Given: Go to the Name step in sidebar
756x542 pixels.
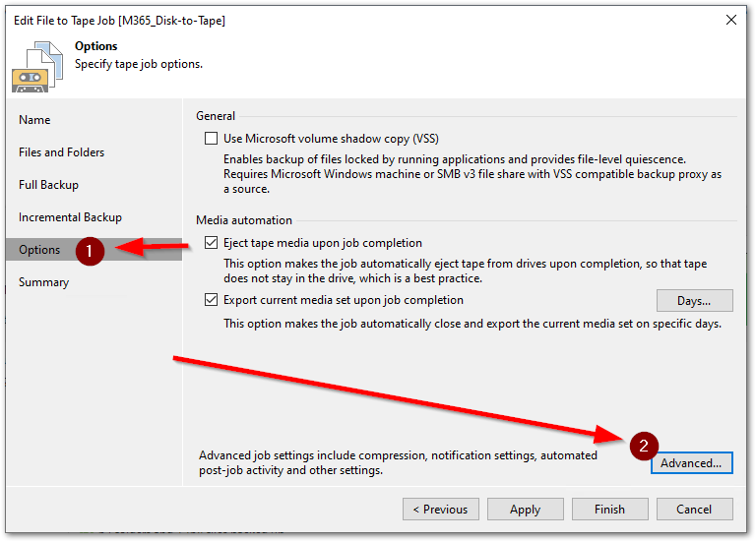Looking at the screenshot, I should [34, 120].
